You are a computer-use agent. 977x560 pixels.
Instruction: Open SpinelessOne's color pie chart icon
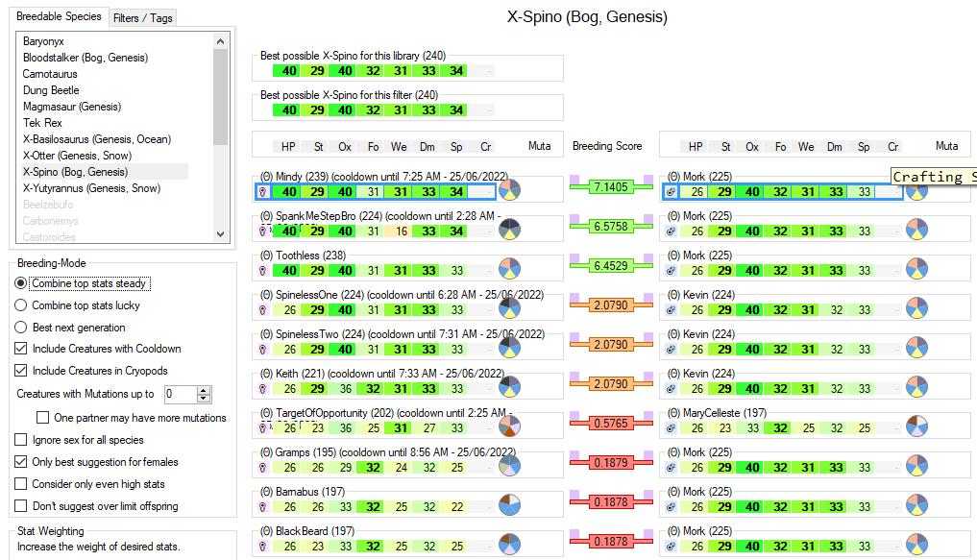pos(510,307)
